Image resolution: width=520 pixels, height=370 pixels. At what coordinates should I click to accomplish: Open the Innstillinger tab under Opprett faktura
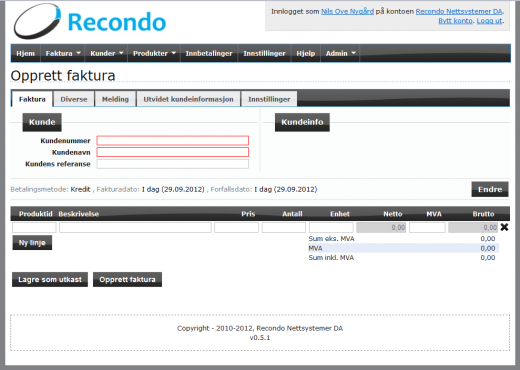(x=269, y=99)
